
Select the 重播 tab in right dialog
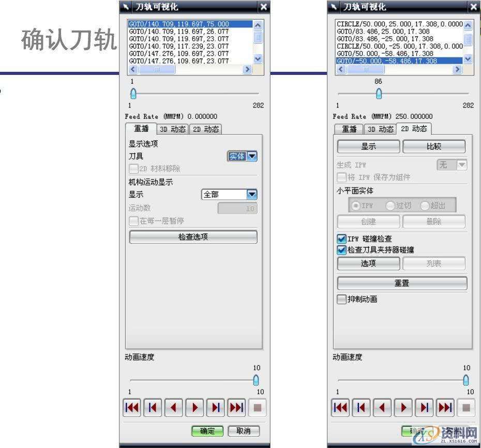coord(350,129)
